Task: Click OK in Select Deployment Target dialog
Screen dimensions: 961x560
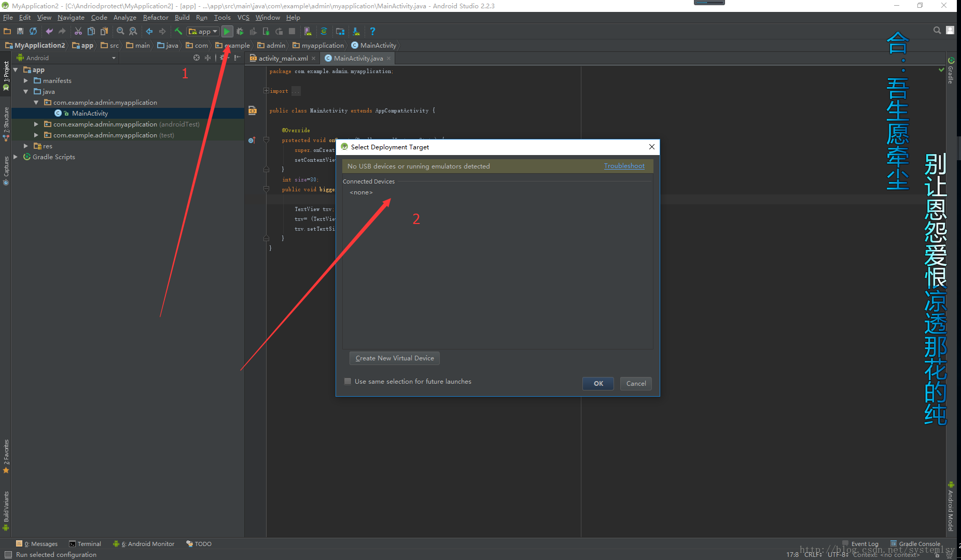Action: point(598,383)
